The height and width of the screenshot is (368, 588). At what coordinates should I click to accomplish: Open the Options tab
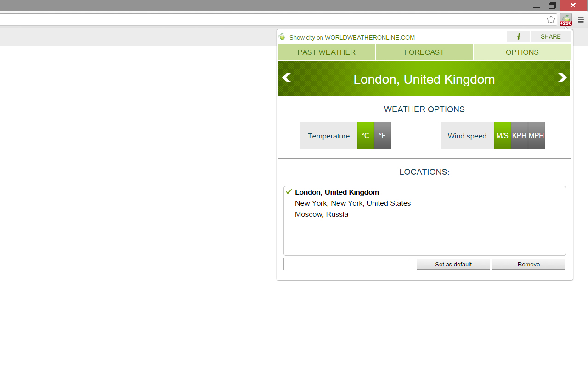tap(522, 52)
